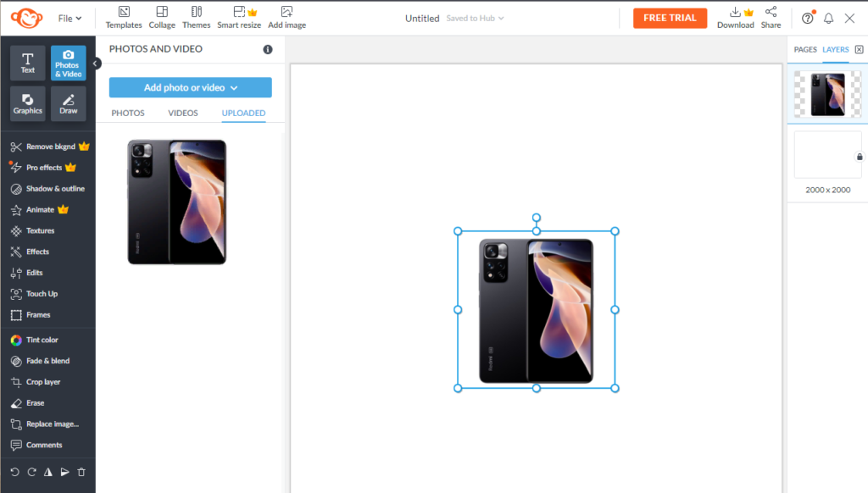868x493 pixels.
Task: Switch to the Pages tab
Action: (x=805, y=49)
